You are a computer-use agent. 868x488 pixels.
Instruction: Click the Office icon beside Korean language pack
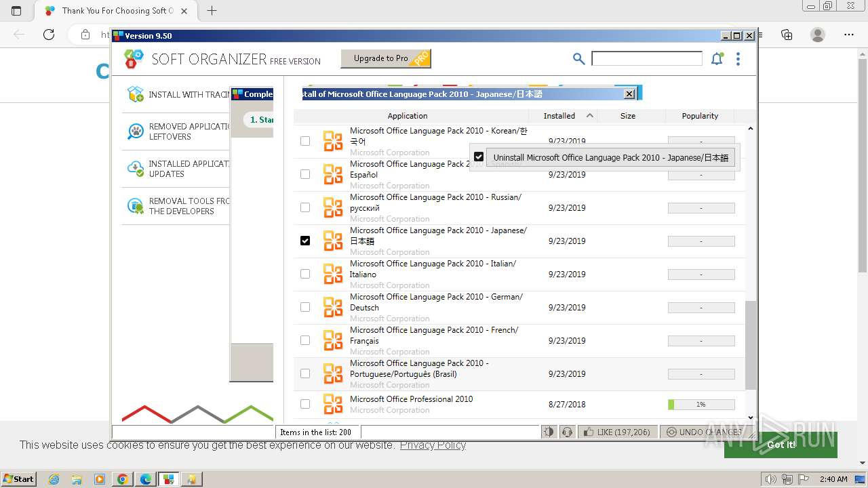pos(333,141)
